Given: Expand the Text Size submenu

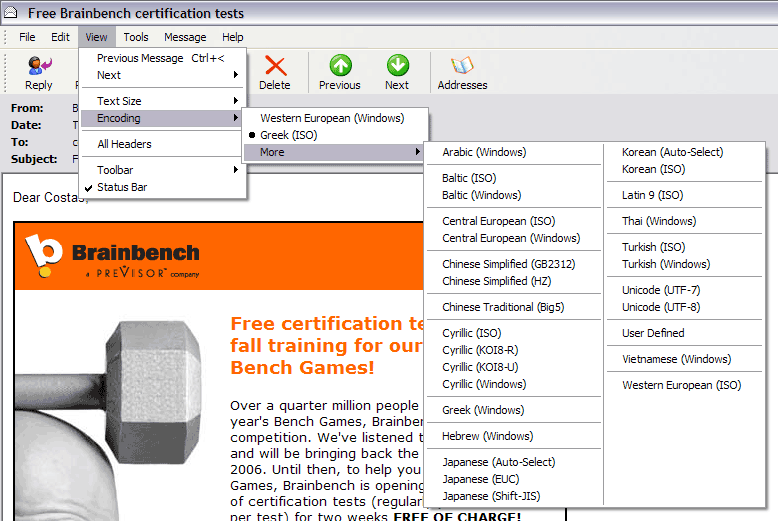Looking at the screenshot, I should pos(162,101).
